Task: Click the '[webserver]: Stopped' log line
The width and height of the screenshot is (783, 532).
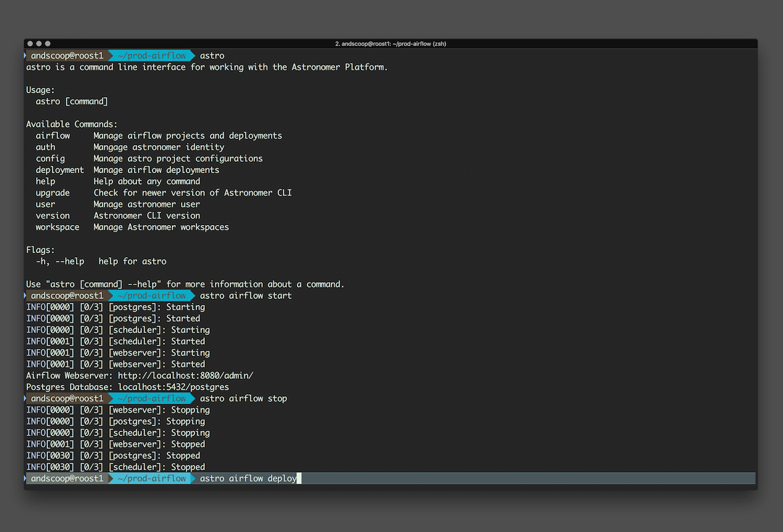Action: click(x=116, y=445)
